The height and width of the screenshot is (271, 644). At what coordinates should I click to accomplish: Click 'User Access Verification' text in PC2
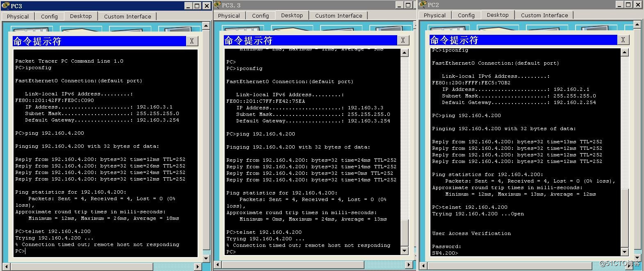471,233
